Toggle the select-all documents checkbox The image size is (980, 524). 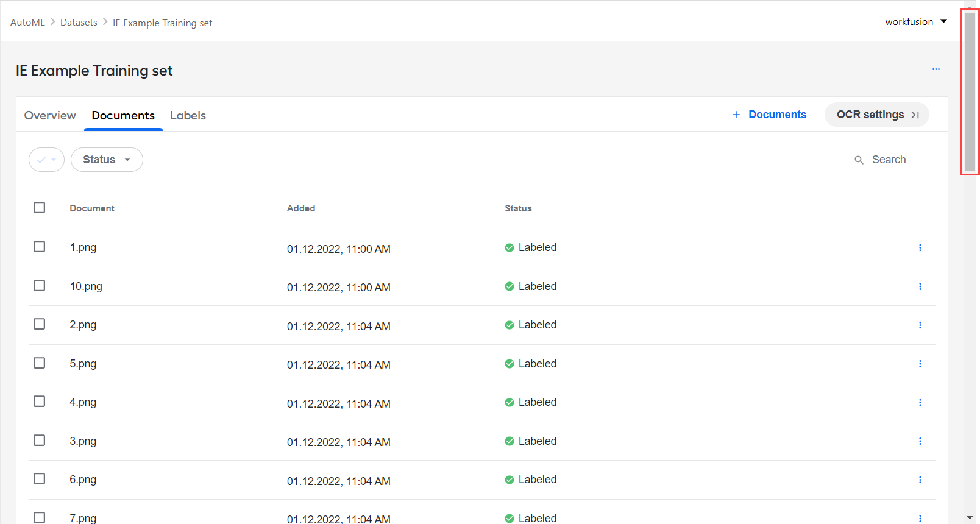[40, 208]
